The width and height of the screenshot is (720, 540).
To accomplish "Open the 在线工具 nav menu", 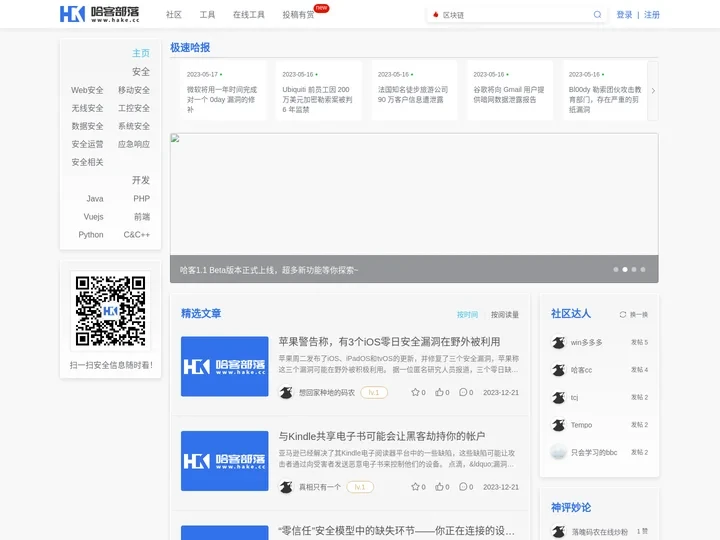I will 248,15.
